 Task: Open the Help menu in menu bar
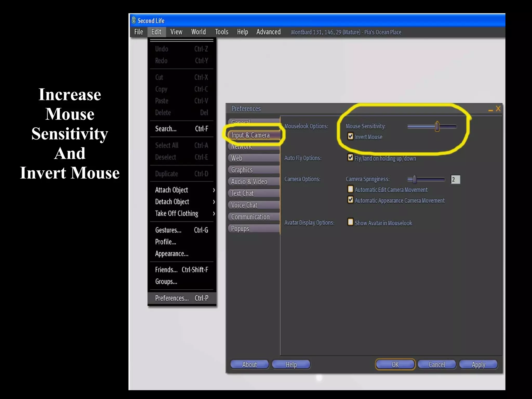click(x=242, y=32)
